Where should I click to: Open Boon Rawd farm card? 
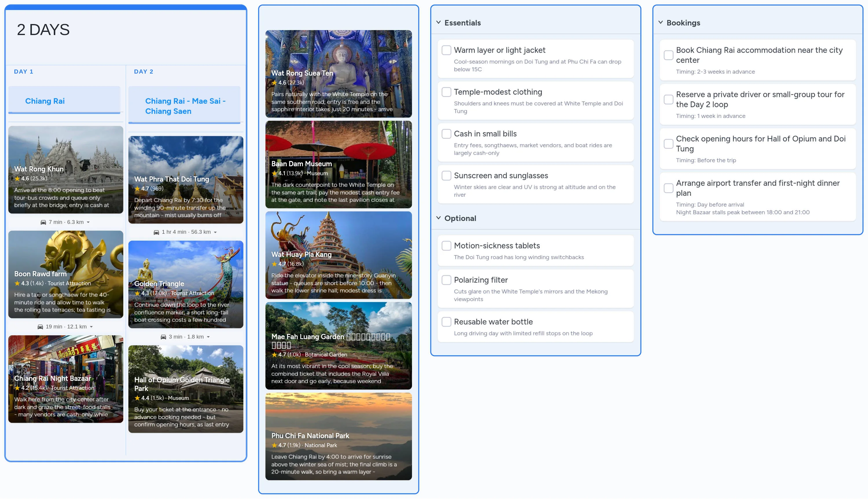[x=66, y=275]
